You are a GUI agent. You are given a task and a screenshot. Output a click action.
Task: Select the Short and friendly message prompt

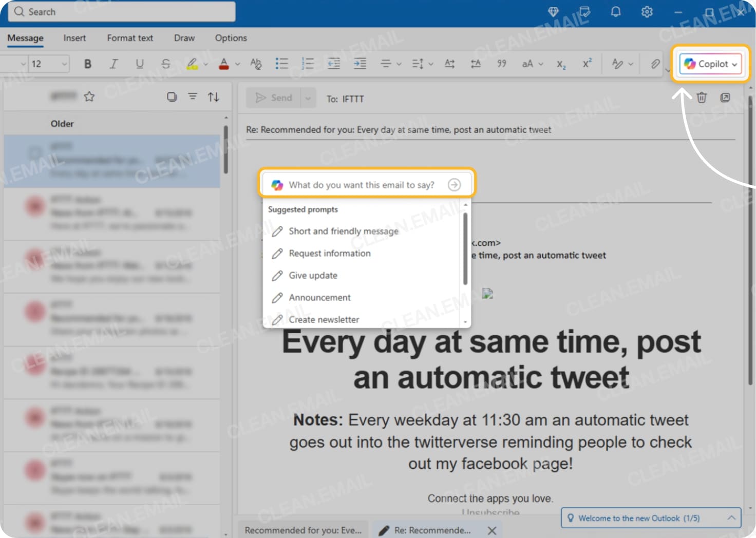(x=344, y=231)
